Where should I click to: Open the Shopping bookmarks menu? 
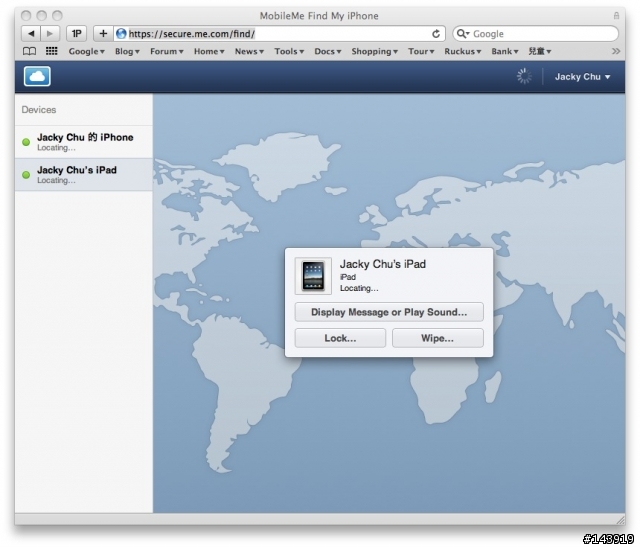(374, 51)
